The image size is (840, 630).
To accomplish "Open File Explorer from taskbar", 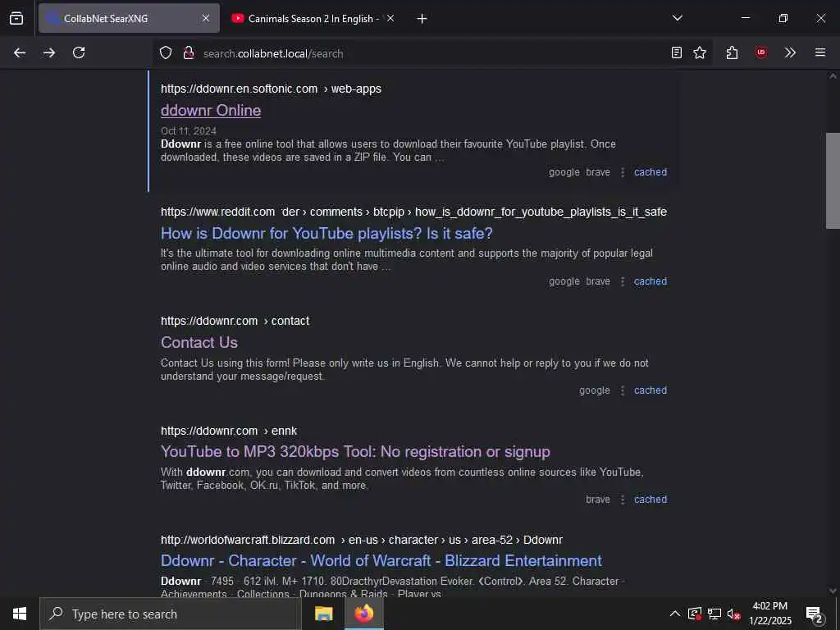I will pyautogui.click(x=323, y=614).
